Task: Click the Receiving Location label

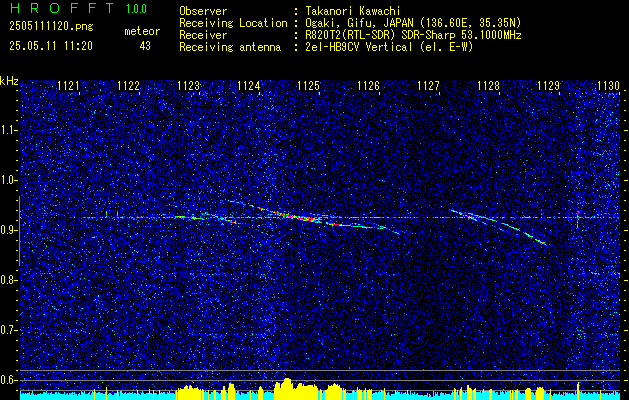Action: [x=233, y=23]
